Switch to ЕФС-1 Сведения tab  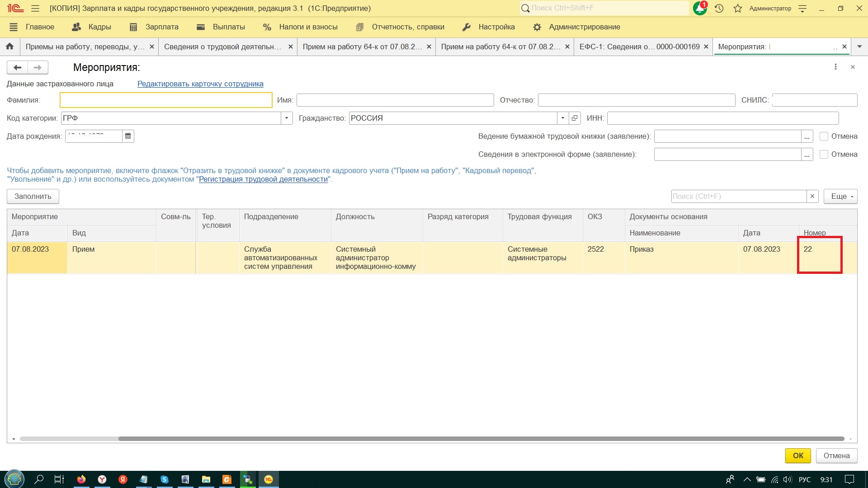coord(639,47)
